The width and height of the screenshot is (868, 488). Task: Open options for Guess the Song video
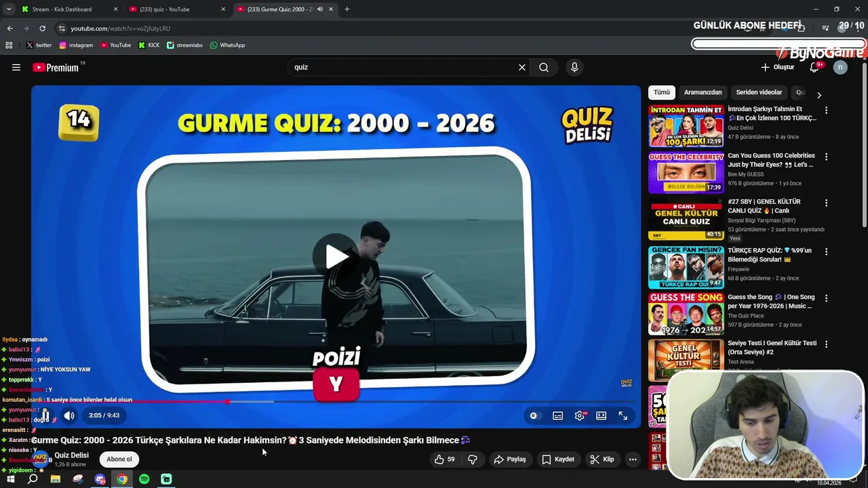(x=826, y=298)
